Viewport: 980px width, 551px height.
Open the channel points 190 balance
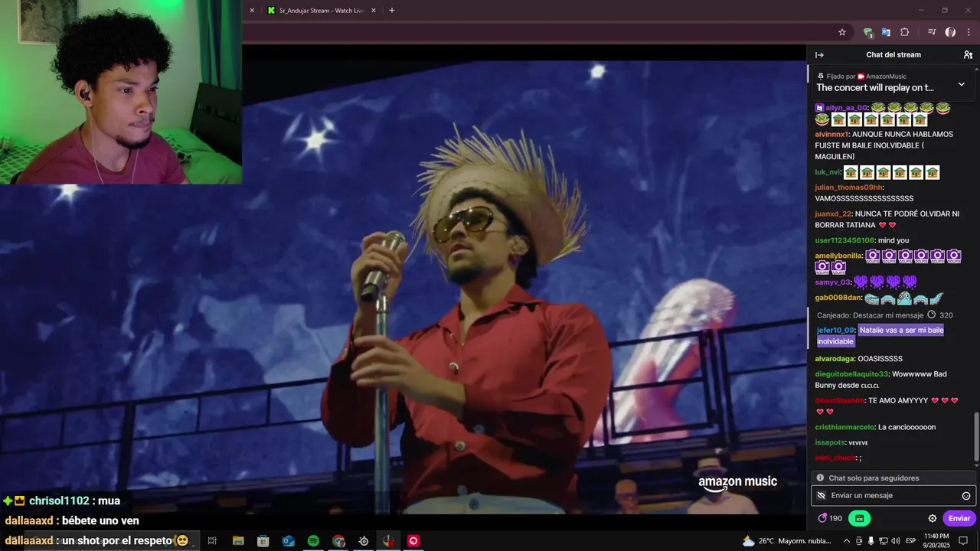[830, 518]
